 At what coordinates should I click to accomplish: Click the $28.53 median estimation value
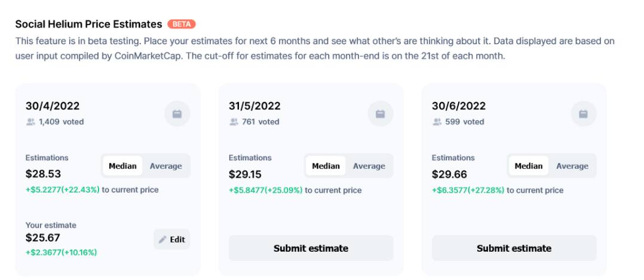coord(43,174)
